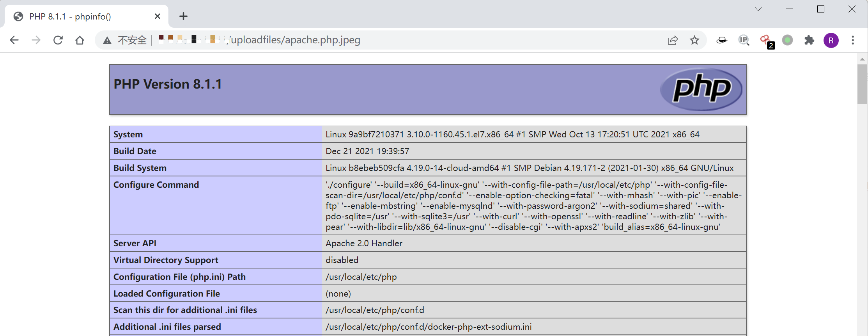Click the green circle extension icon
This screenshot has height=336, width=868.
point(788,40)
